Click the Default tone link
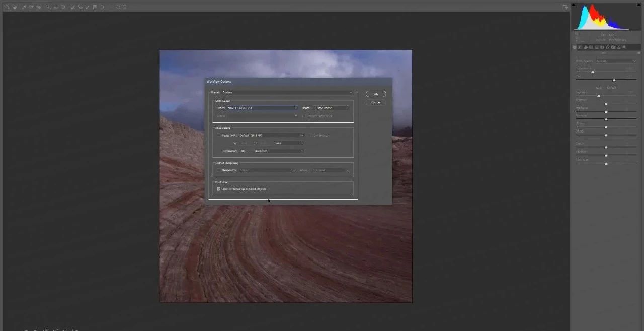This screenshot has height=331, width=644. tap(612, 88)
